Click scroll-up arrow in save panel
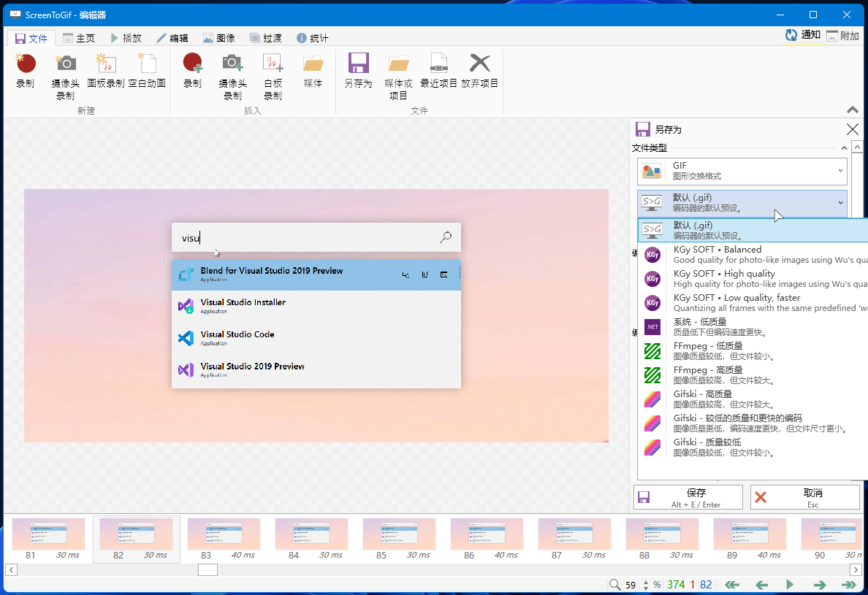 [857, 147]
